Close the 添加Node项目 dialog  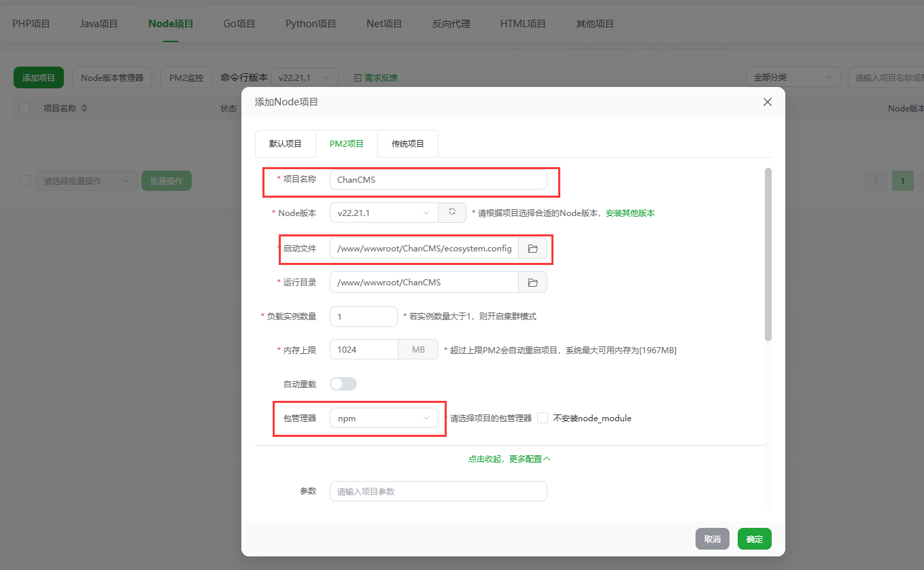pyautogui.click(x=767, y=102)
